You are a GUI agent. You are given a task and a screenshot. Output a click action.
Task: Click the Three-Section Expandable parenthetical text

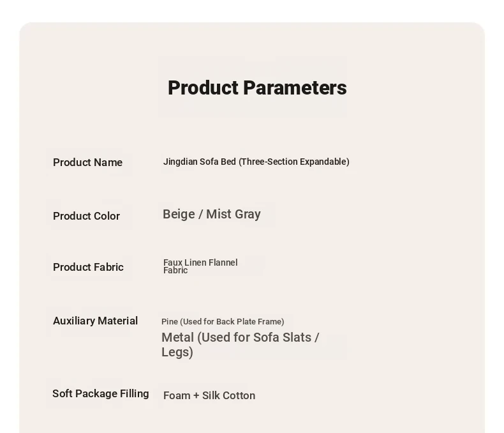click(x=293, y=162)
